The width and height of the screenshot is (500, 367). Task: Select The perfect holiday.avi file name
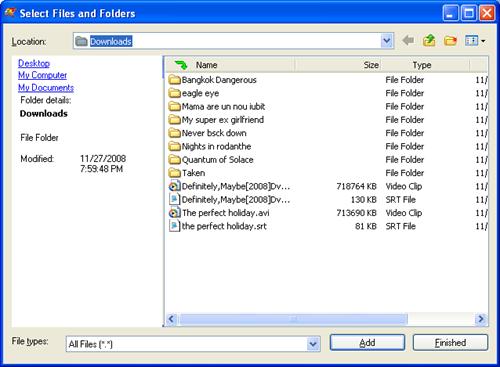(x=226, y=213)
